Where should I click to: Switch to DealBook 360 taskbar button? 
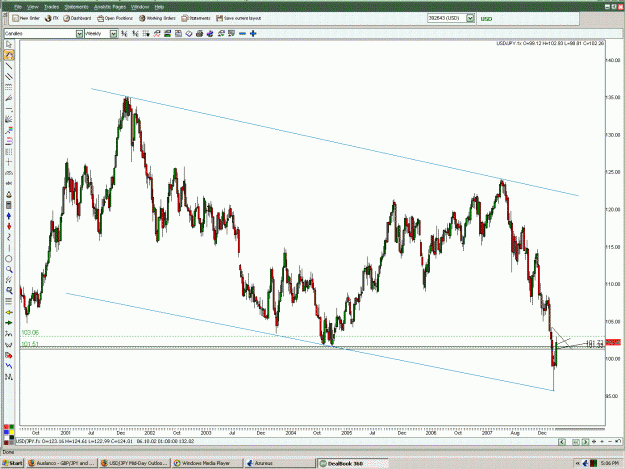tap(352, 463)
